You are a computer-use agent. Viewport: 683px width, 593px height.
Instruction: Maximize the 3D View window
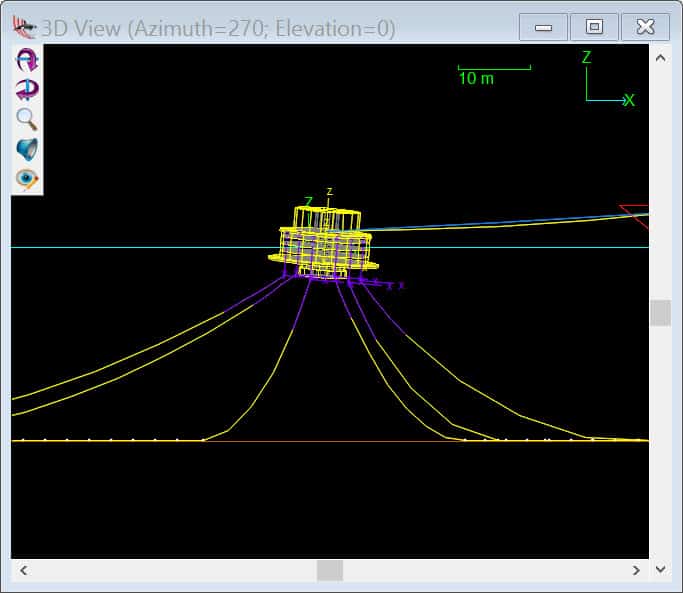pos(594,27)
